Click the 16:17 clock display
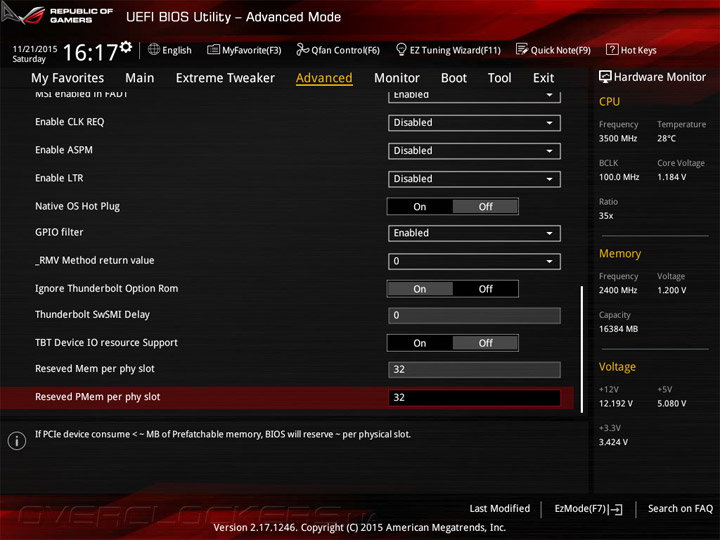 coord(90,52)
